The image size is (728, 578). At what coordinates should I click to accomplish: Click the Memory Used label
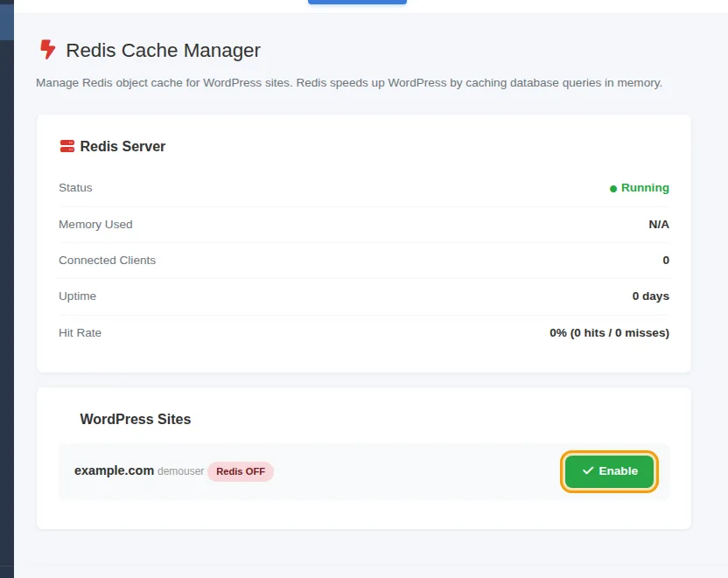click(x=95, y=225)
